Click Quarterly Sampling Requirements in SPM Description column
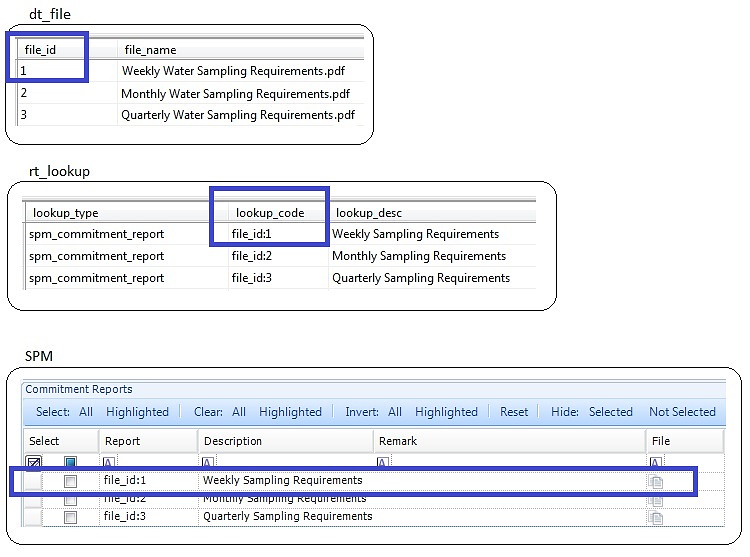750x557 pixels. coord(287,516)
